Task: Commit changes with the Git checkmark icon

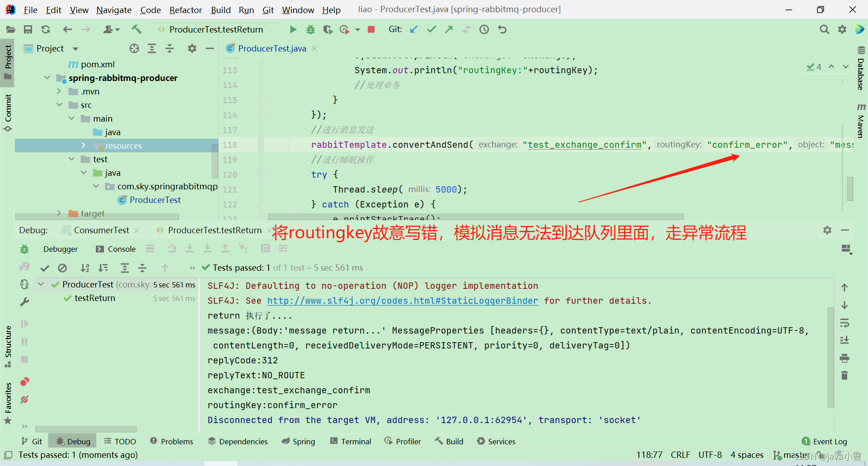Action: pyautogui.click(x=431, y=29)
